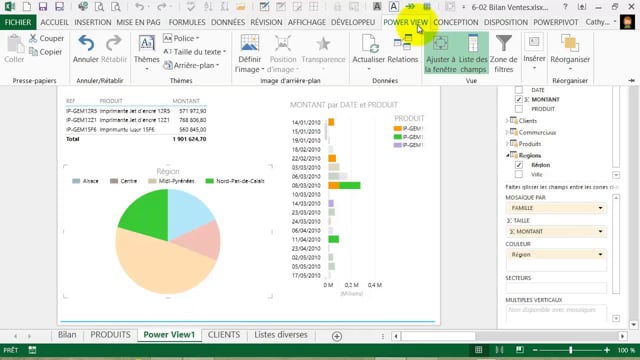Save with the first floppy disk icon
The height and width of the screenshot is (360, 640).
tap(43, 7)
